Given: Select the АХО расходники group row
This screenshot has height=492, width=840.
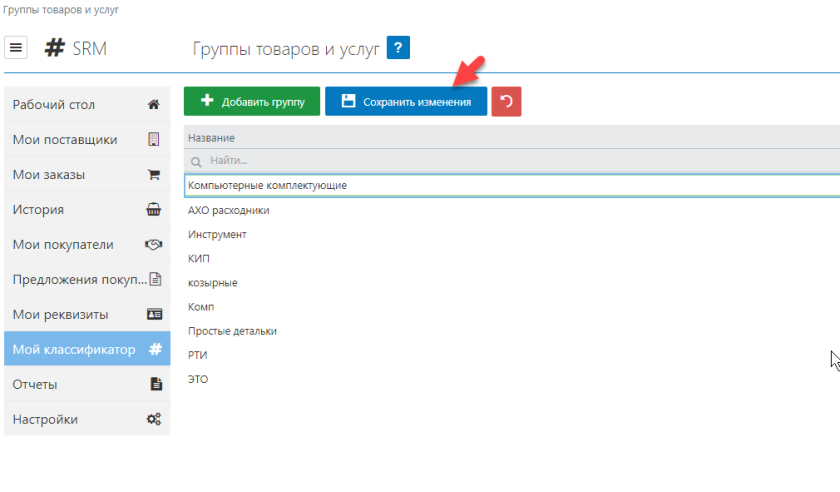Looking at the screenshot, I should pyautogui.click(x=229, y=211).
